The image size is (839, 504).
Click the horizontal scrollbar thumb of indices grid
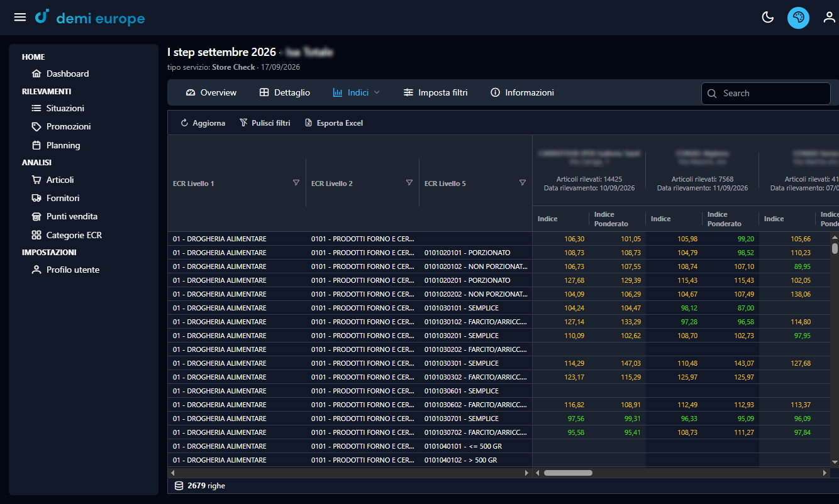(x=568, y=473)
